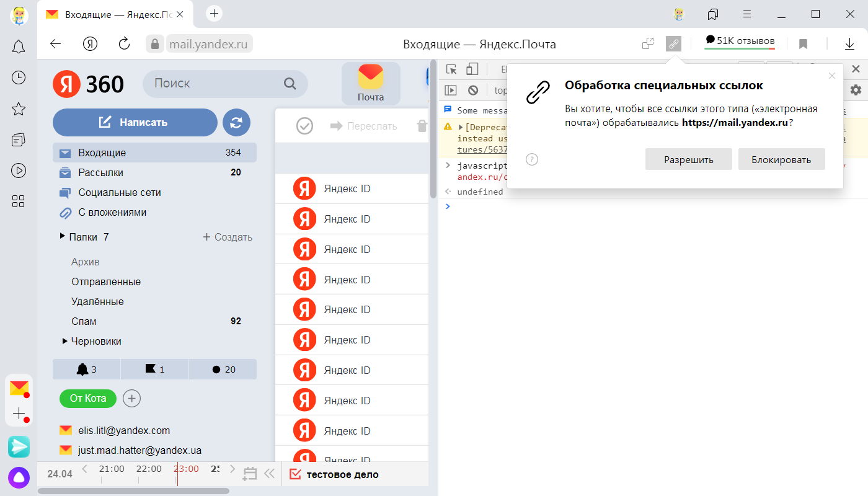Click Разрешить in link handler popup
The width and height of the screenshot is (868, 496).
[689, 159]
